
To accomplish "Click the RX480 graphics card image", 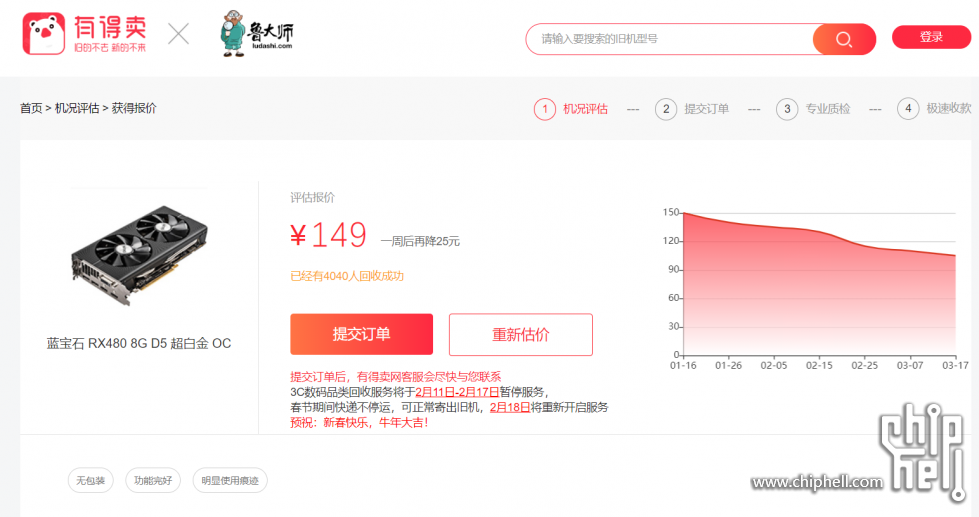I will (x=139, y=255).
